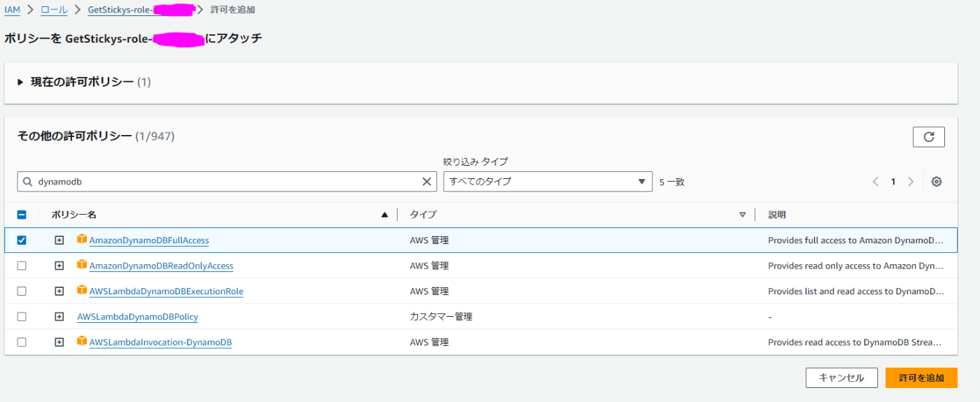Viewport: 980px width, 402px height.
Task: Sort by タイプ column arrow
Action: 743,215
